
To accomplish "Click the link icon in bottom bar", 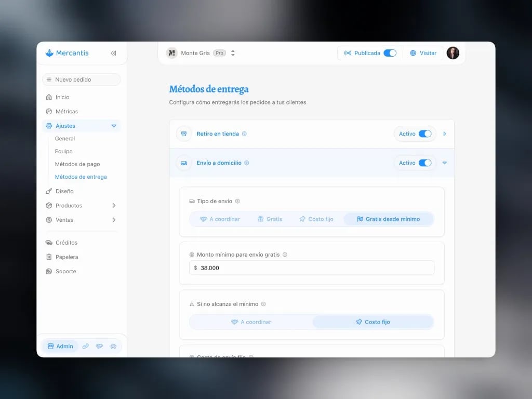I will click(86, 346).
